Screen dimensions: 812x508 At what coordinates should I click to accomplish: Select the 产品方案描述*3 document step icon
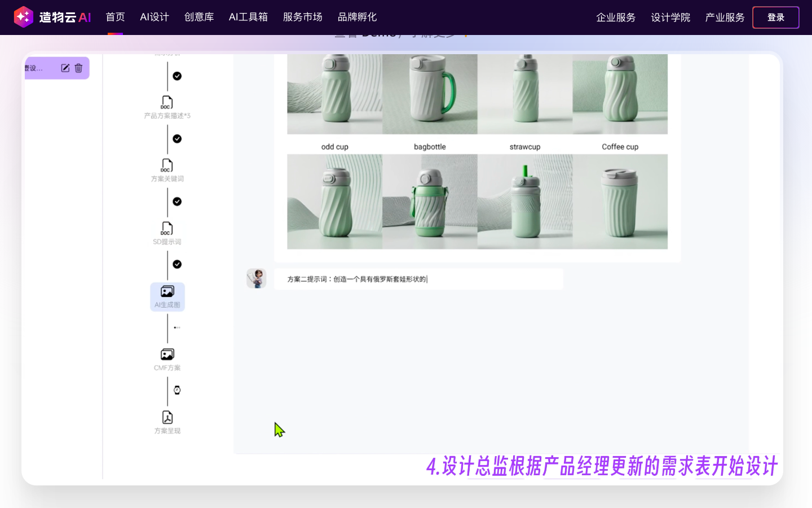click(167, 102)
